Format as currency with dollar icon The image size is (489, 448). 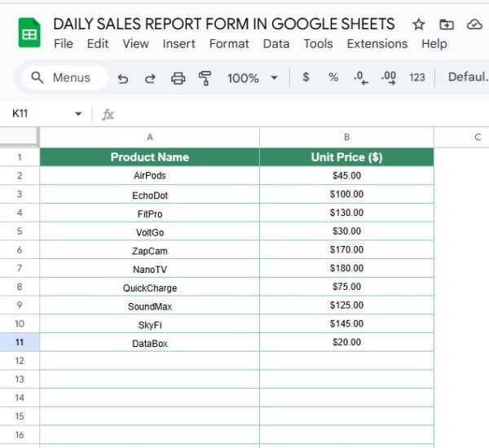pyautogui.click(x=306, y=77)
